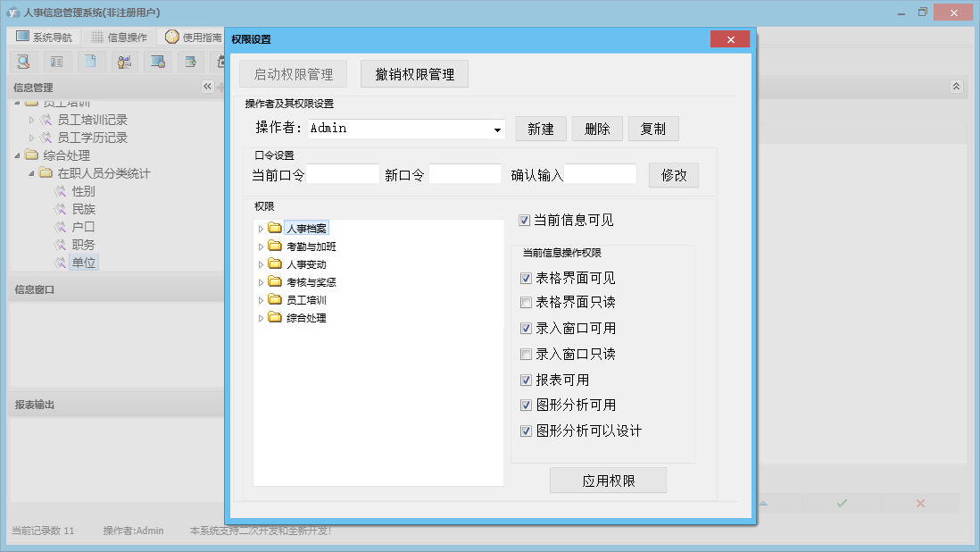Click the 删除 operator button
Viewport: 980px width, 552px height.
[x=597, y=129]
